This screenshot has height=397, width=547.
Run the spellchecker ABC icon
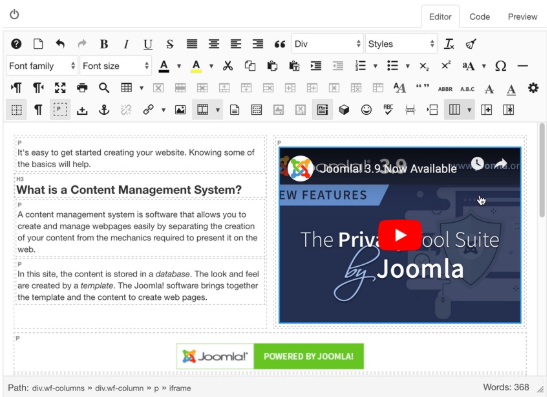[388, 110]
